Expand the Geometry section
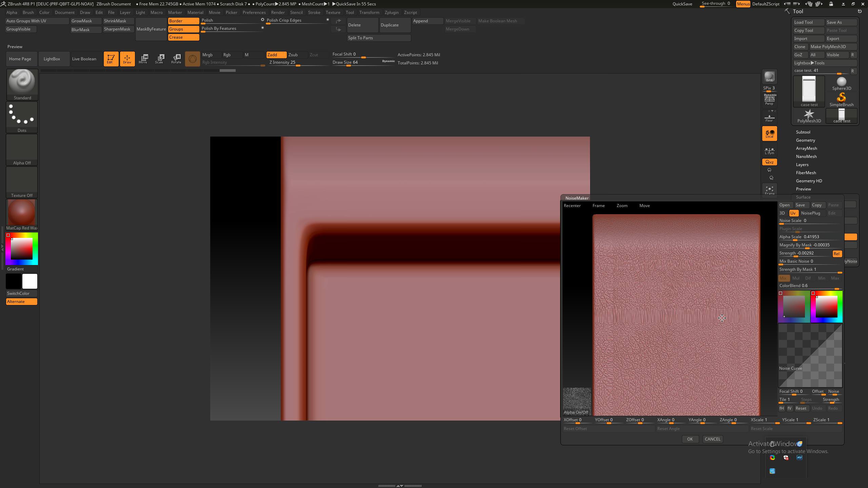Image resolution: width=868 pixels, height=488 pixels. (x=805, y=140)
